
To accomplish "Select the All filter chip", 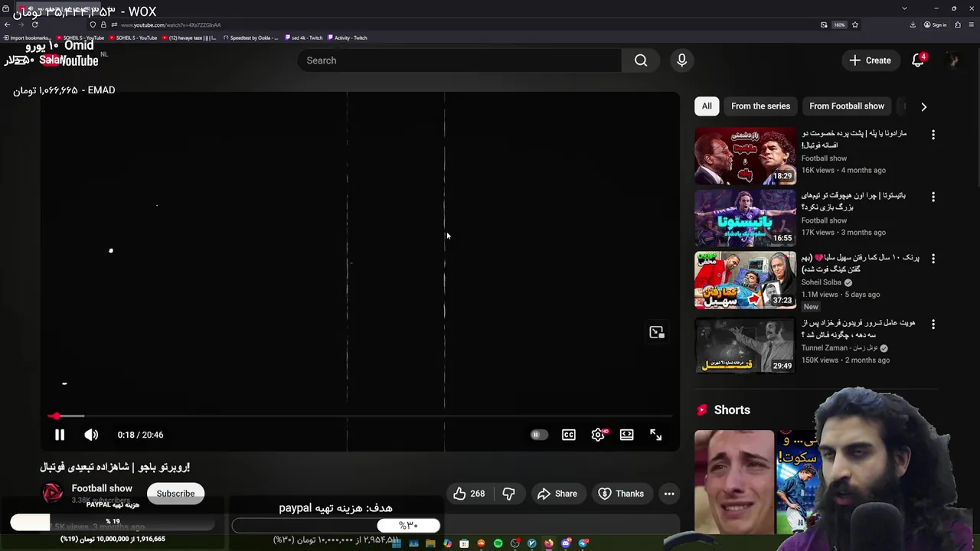I will coord(707,106).
